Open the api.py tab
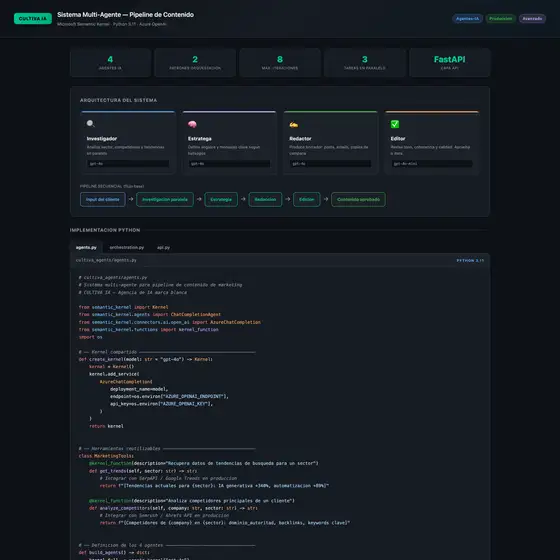This screenshot has height=560, width=560. [x=164, y=247]
